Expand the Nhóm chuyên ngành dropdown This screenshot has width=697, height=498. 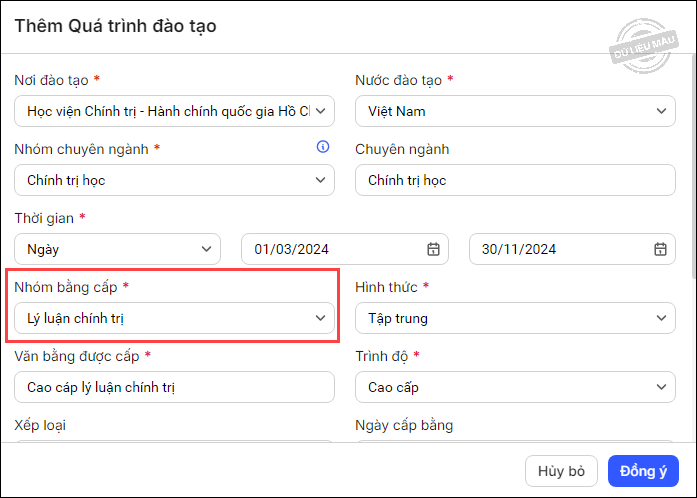tap(174, 180)
